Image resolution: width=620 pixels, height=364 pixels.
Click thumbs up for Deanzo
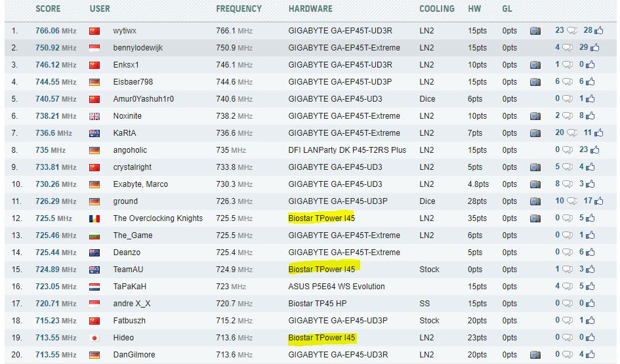[590, 252]
